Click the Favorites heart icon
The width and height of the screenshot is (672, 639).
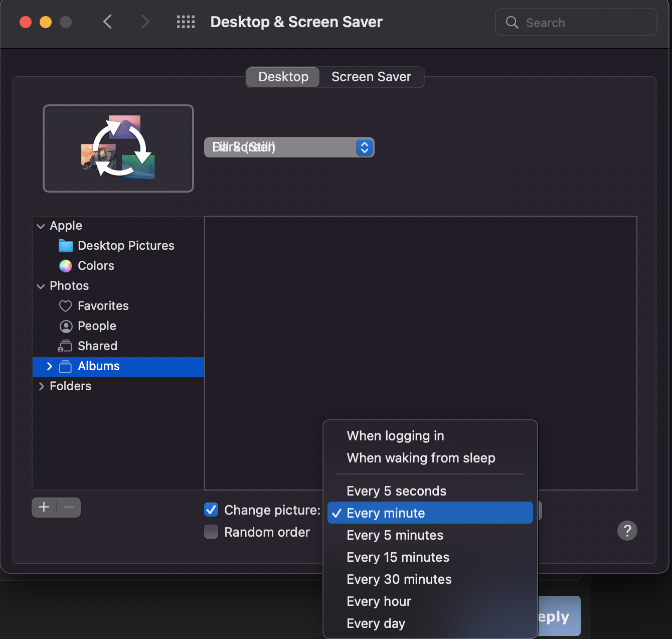pos(66,306)
